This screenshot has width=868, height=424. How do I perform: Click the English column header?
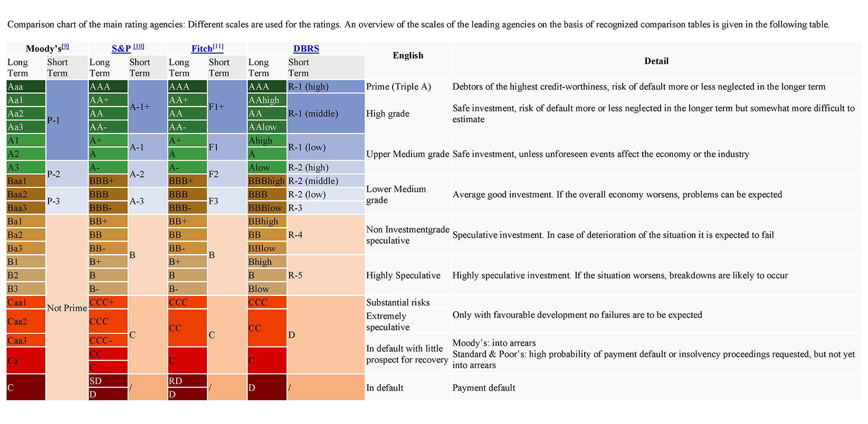(408, 56)
